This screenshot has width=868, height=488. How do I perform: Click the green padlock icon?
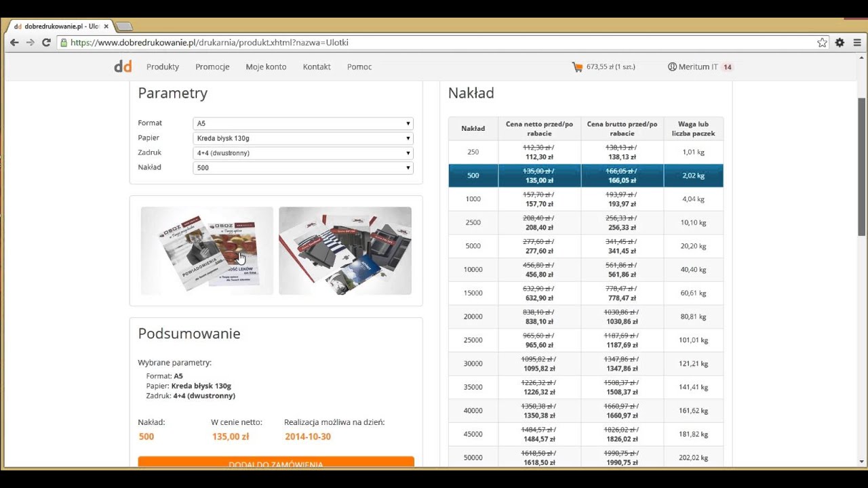tap(64, 42)
